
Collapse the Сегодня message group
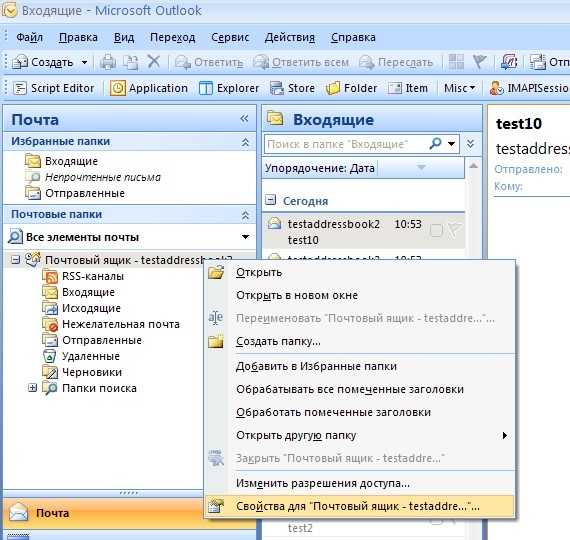270,200
